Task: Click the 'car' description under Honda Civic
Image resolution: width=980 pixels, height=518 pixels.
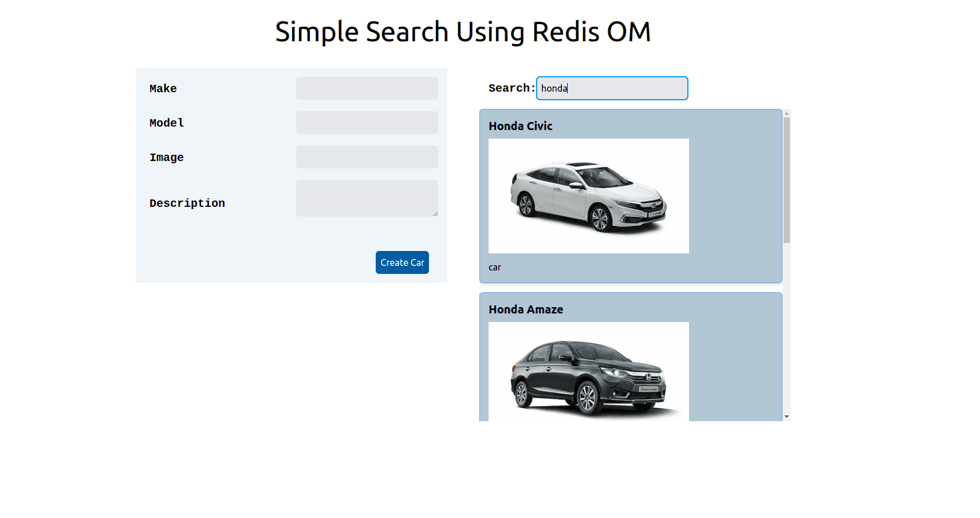Action: [495, 268]
